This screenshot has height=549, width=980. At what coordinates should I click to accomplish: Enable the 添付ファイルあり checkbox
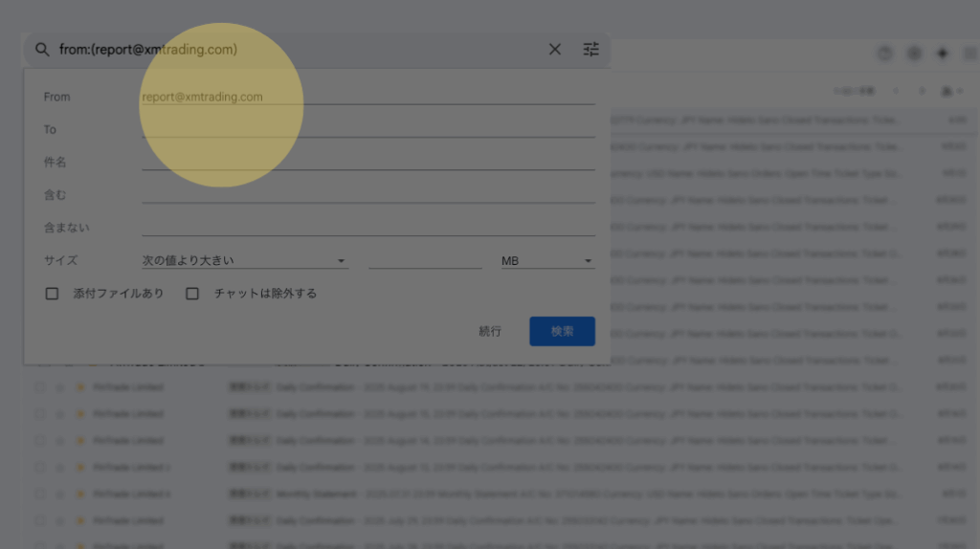pos(53,294)
